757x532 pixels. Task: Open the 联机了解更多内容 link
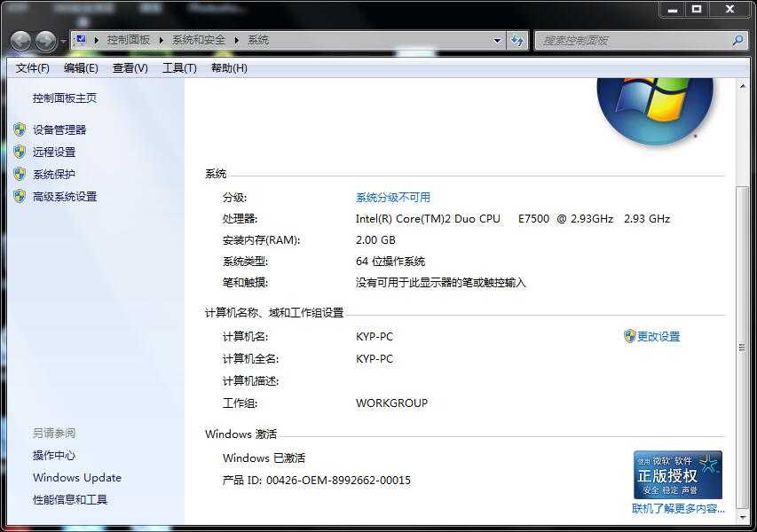pyautogui.click(x=678, y=509)
